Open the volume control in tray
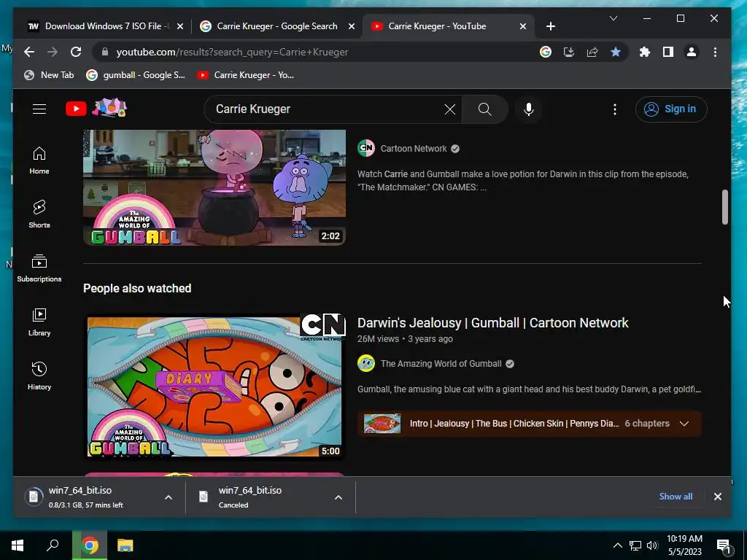The height and width of the screenshot is (560, 747). click(652, 545)
